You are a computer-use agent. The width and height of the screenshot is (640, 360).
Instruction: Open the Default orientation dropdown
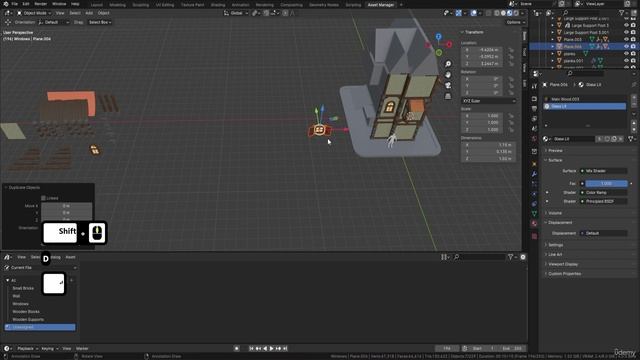click(54, 22)
